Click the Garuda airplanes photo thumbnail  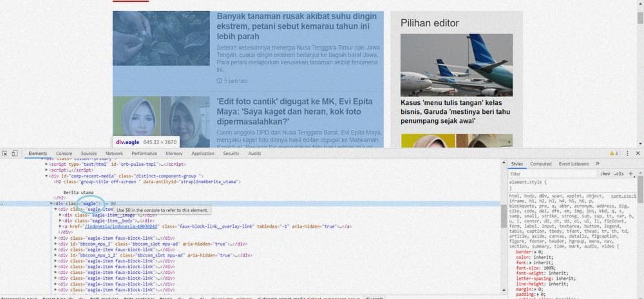pos(457,65)
